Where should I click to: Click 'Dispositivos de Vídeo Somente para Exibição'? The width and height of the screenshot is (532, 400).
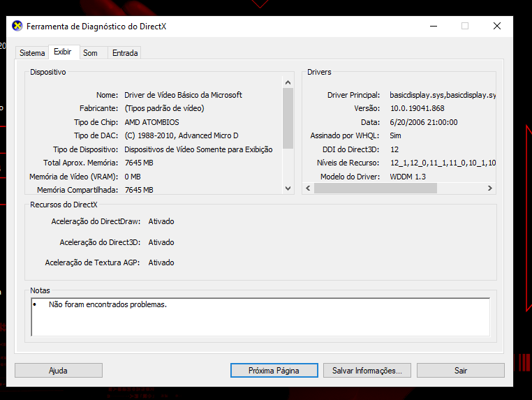pyautogui.click(x=198, y=149)
